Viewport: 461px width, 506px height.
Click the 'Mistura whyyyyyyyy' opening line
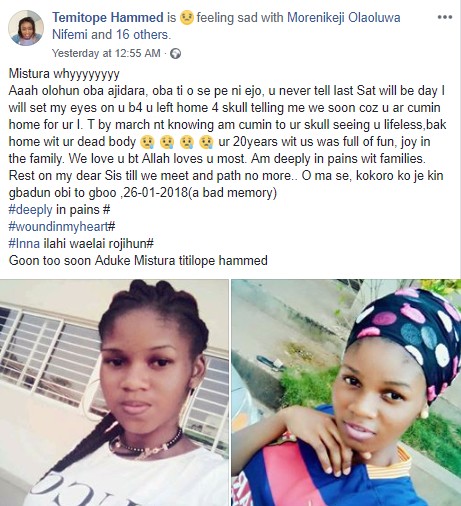tap(64, 74)
